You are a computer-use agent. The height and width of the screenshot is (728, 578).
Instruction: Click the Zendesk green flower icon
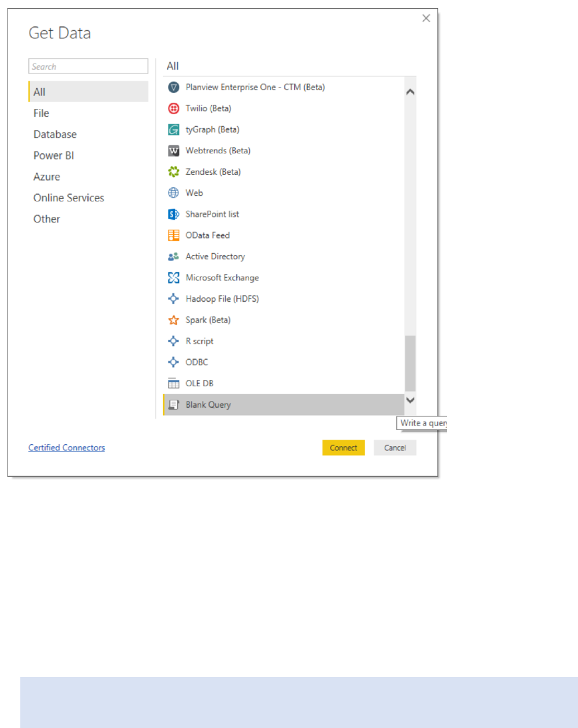tap(174, 172)
